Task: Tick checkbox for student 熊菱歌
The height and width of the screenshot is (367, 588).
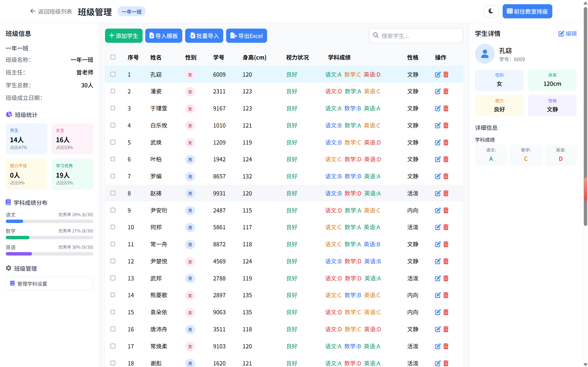Action: click(113, 295)
